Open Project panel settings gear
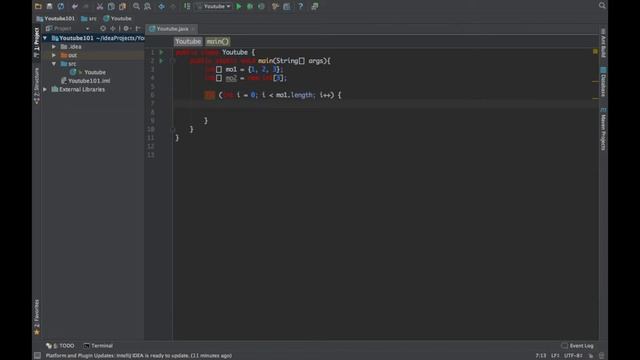This screenshot has width=640, height=360. (126, 28)
